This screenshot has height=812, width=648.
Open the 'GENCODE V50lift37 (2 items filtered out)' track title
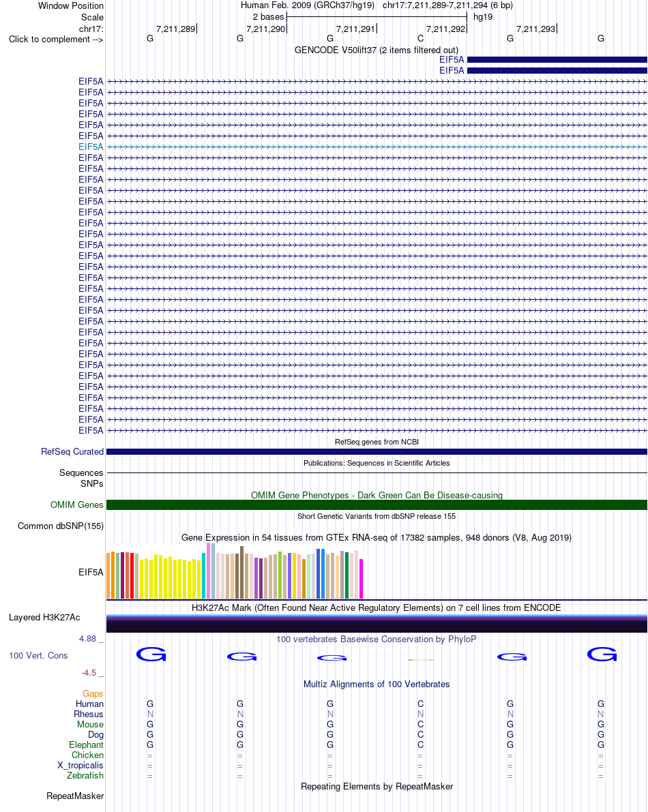click(x=377, y=50)
